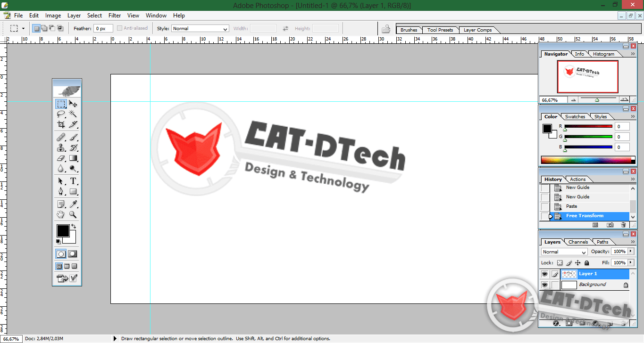Image resolution: width=644 pixels, height=343 pixels.
Task: Open the Navigator panel flyout menu
Action: coord(633,54)
